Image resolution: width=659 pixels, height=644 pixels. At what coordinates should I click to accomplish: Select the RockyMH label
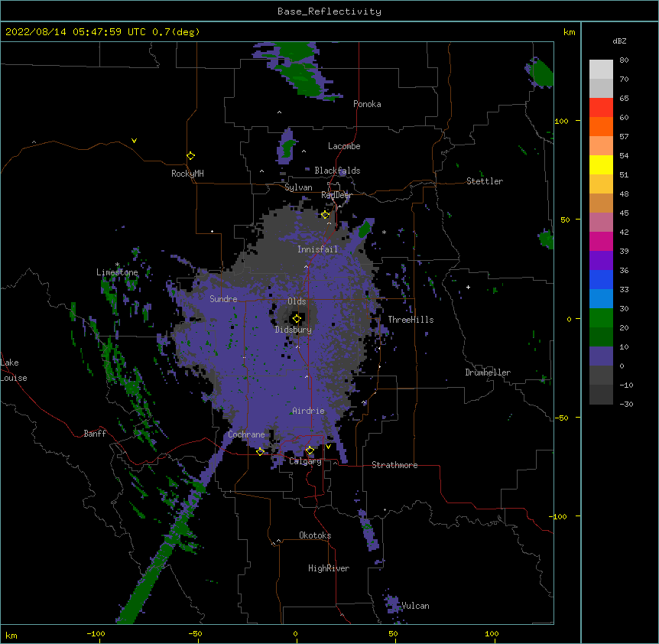tap(187, 174)
